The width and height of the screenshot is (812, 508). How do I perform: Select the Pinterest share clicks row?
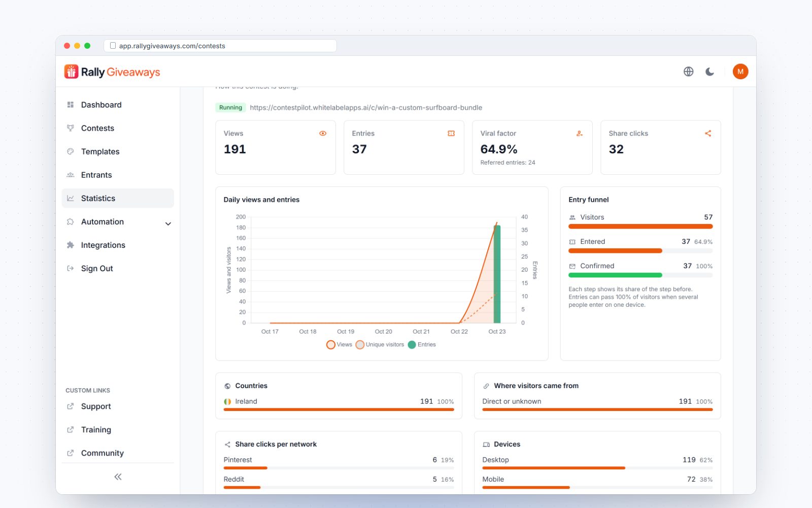(x=339, y=463)
